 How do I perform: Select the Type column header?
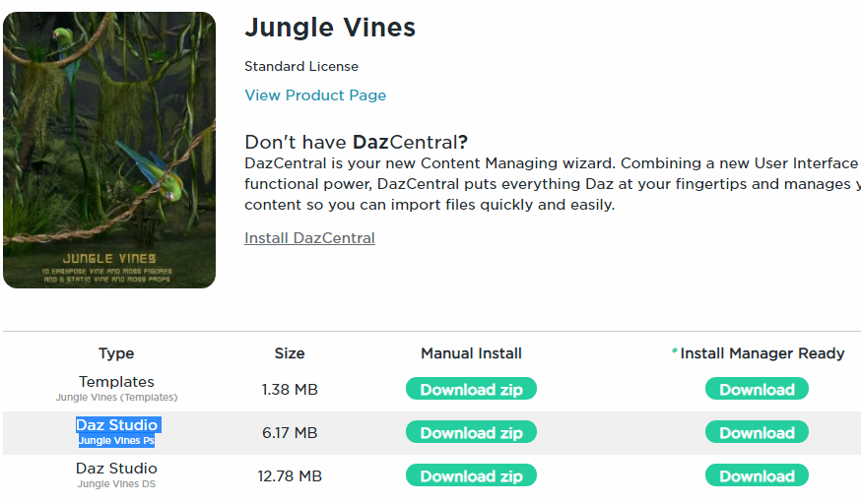pos(116,353)
